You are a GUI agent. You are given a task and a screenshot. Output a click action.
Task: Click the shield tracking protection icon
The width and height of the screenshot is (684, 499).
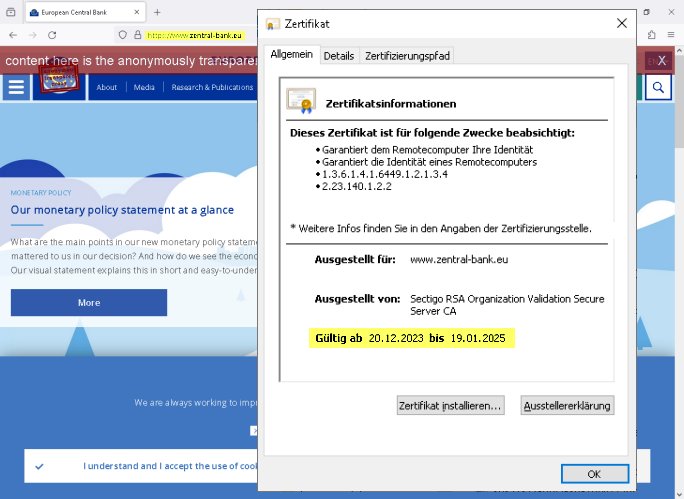point(123,35)
